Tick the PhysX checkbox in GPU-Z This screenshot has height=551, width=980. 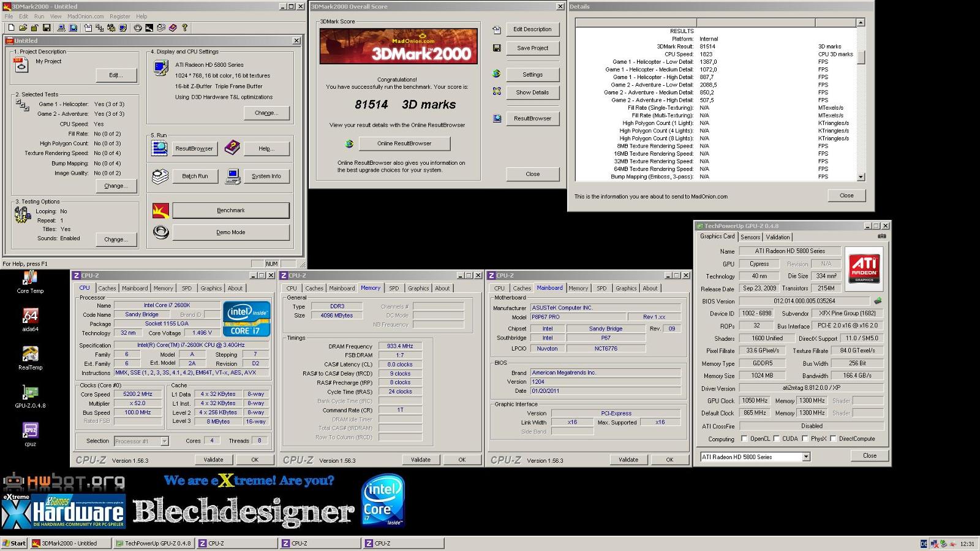(x=805, y=439)
